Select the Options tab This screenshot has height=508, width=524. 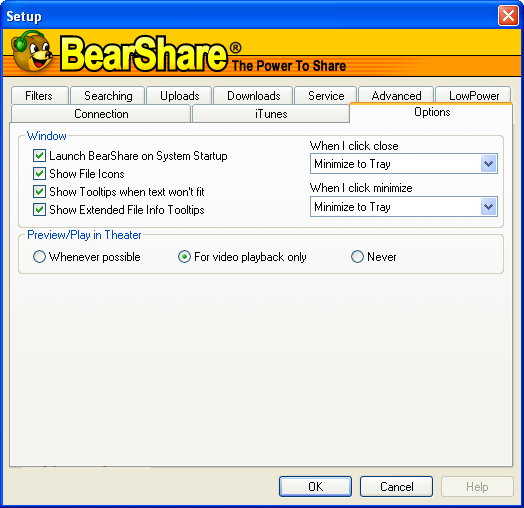click(431, 112)
